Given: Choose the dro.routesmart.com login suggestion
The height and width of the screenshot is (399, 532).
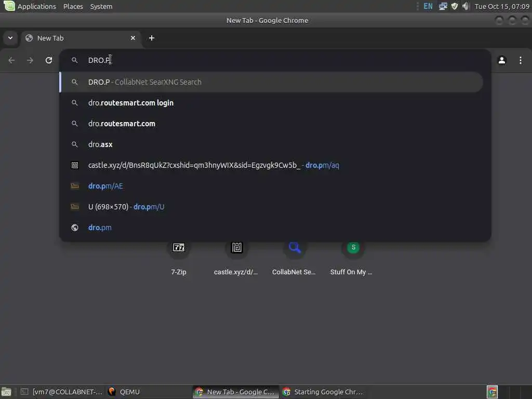Looking at the screenshot, I should (x=271, y=103).
